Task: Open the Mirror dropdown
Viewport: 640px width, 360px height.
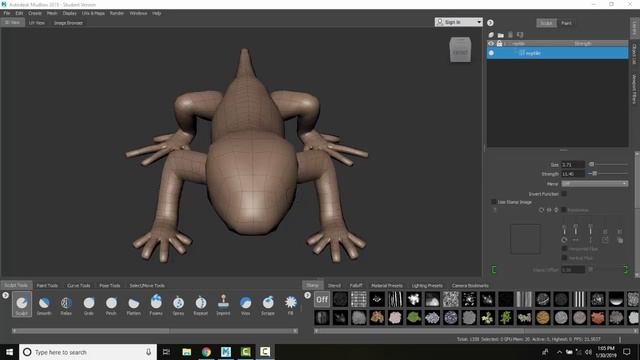Action: [594, 184]
